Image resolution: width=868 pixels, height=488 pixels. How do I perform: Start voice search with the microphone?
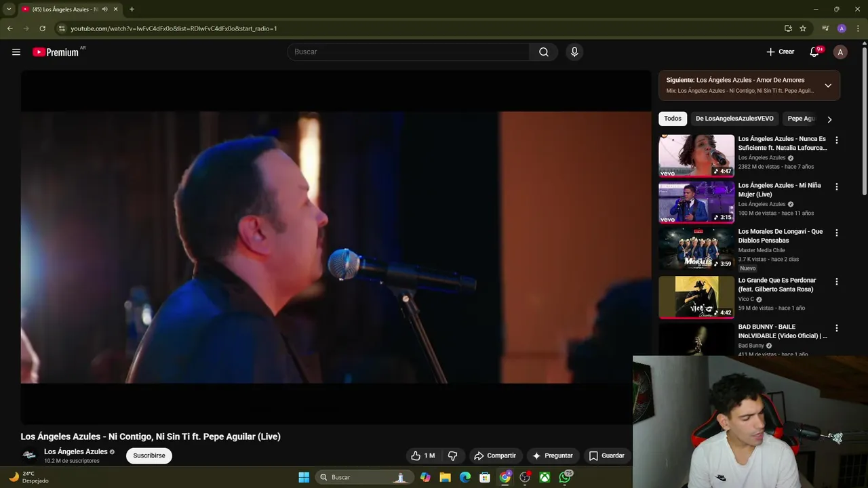[x=574, y=52]
